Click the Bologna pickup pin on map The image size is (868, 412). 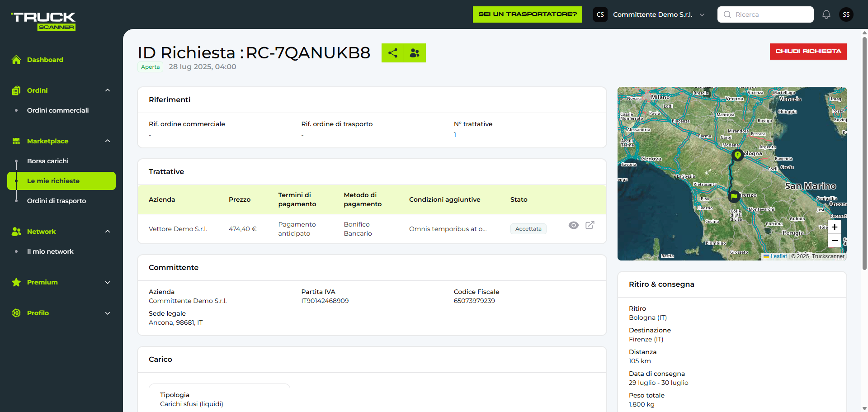tap(738, 156)
